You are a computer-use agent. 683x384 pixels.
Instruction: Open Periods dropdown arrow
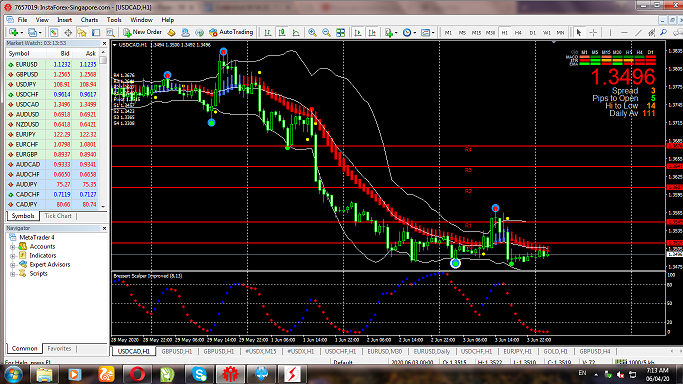[415, 33]
